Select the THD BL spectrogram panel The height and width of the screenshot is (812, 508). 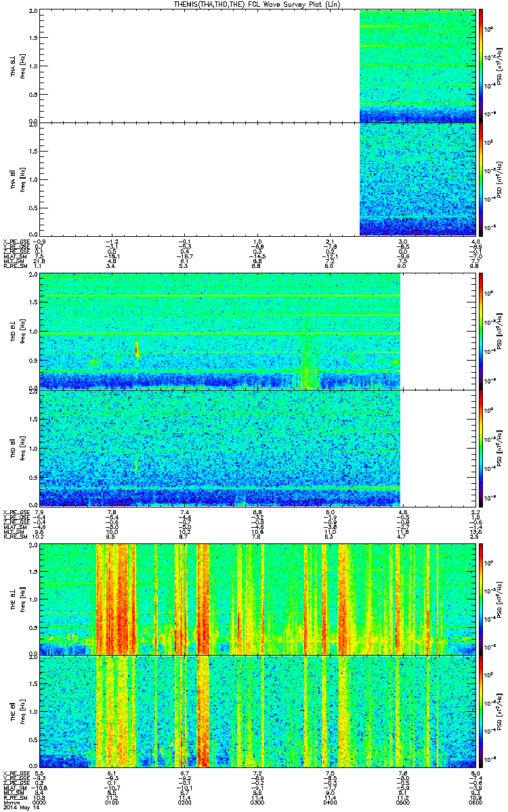pyautogui.click(x=257, y=331)
